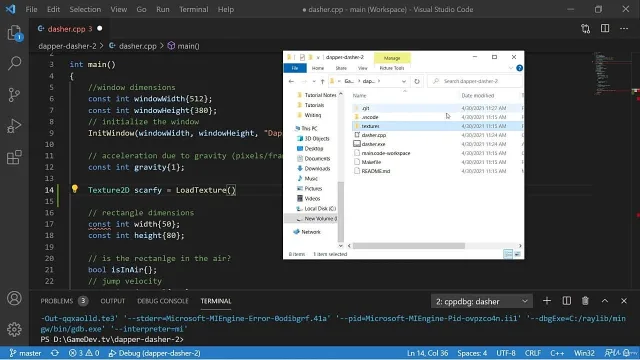Split the terminal panel

coord(567,301)
